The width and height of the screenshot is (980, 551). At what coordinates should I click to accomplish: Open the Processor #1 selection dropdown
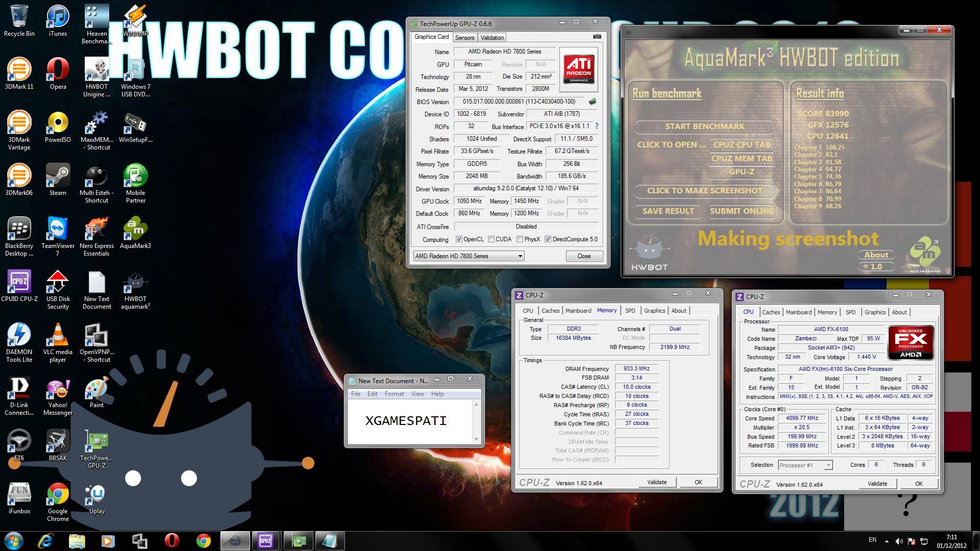pos(805,465)
